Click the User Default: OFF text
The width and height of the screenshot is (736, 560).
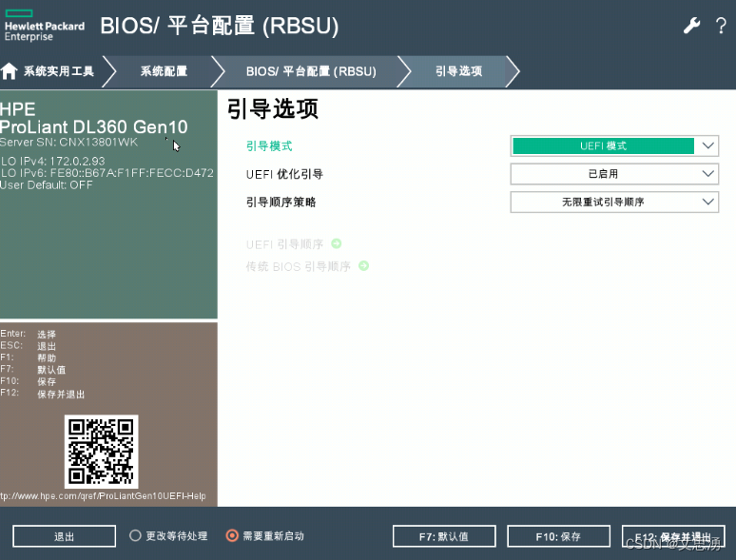46,185
